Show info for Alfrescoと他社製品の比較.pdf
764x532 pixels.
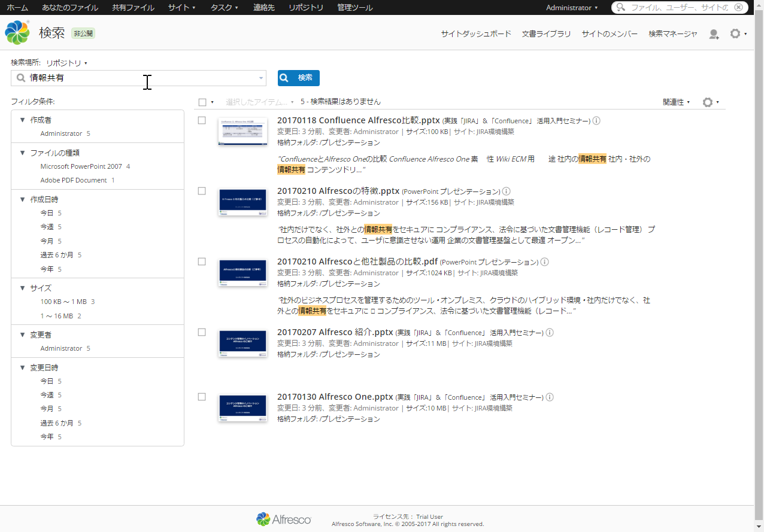pos(545,262)
